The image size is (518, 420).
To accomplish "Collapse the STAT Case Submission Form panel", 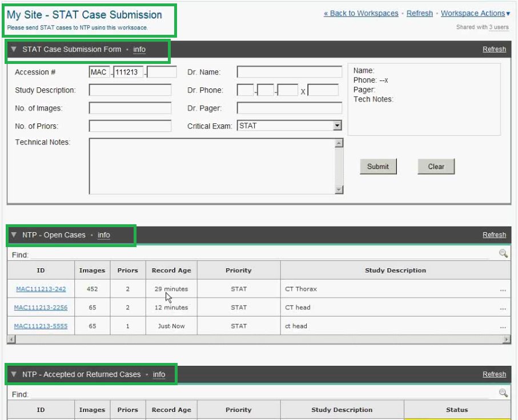I will (x=14, y=50).
